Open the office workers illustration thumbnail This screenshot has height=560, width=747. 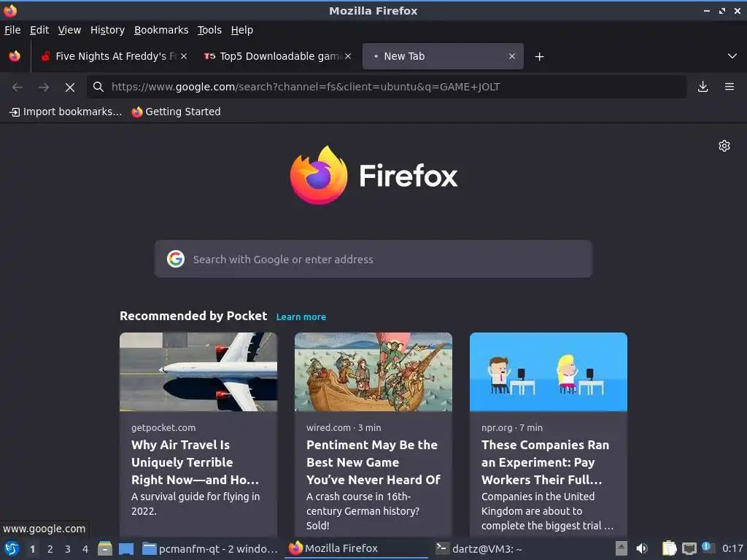click(x=549, y=372)
